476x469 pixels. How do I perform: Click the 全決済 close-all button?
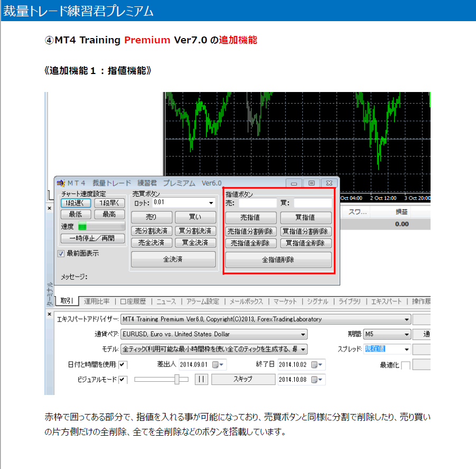(x=173, y=259)
